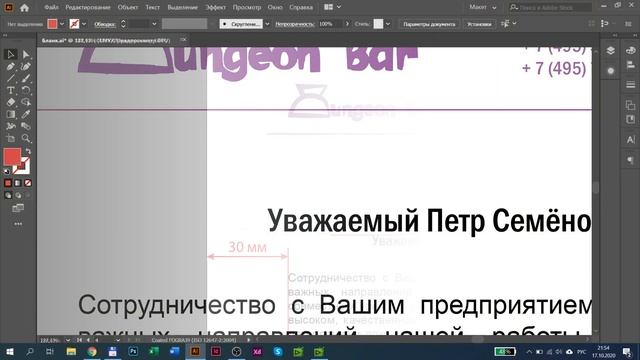Open the graphic style dropdown
Screen dimensions: 640x360
[388, 24]
